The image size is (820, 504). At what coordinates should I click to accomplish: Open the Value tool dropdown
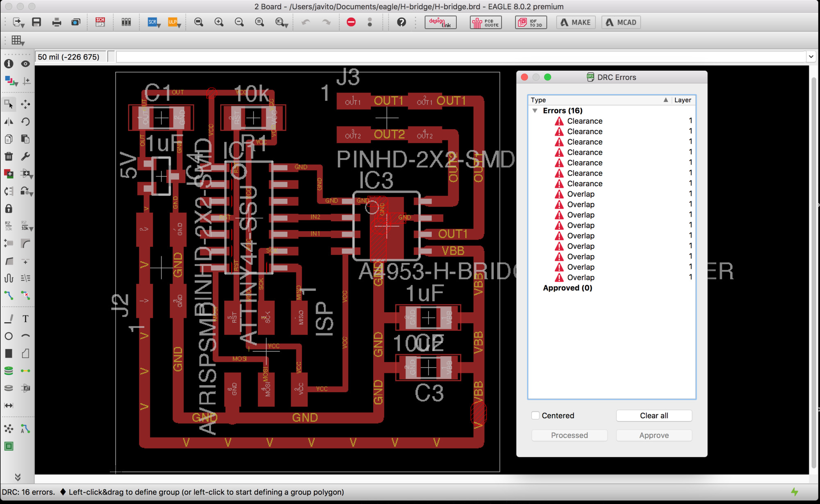(x=27, y=226)
